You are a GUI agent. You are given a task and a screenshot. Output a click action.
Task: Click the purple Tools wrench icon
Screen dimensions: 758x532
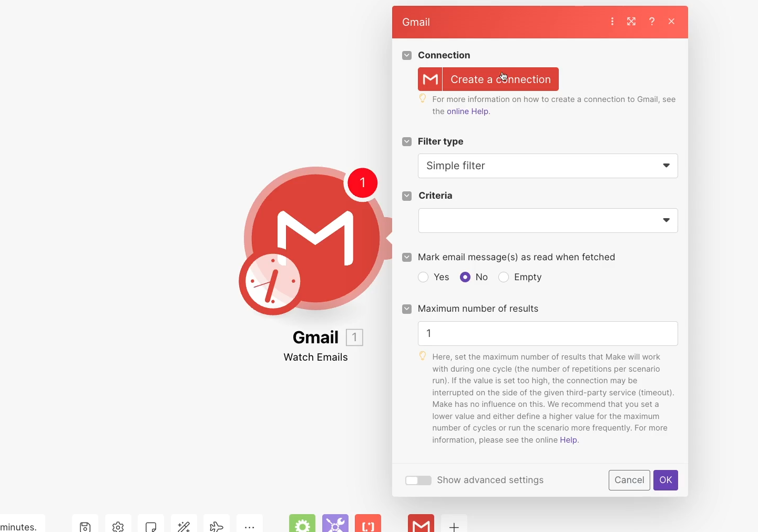point(335,524)
